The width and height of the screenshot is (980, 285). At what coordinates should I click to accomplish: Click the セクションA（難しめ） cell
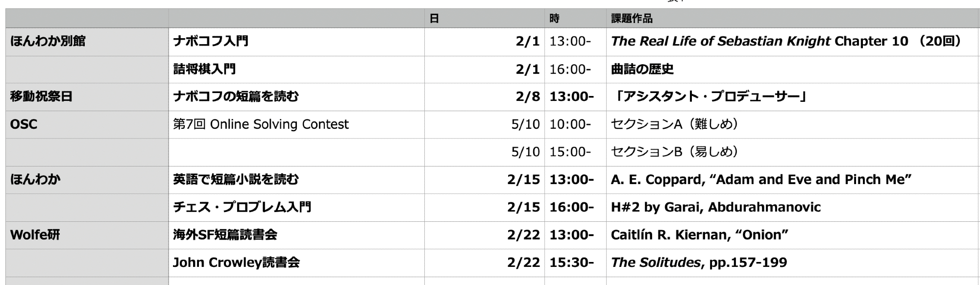point(792,124)
